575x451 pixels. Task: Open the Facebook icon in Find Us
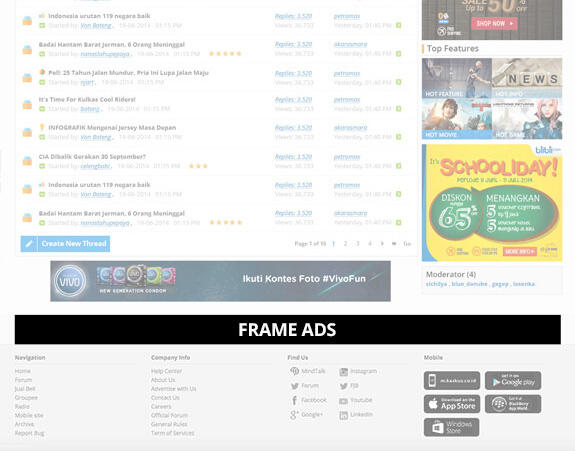pyautogui.click(x=294, y=400)
